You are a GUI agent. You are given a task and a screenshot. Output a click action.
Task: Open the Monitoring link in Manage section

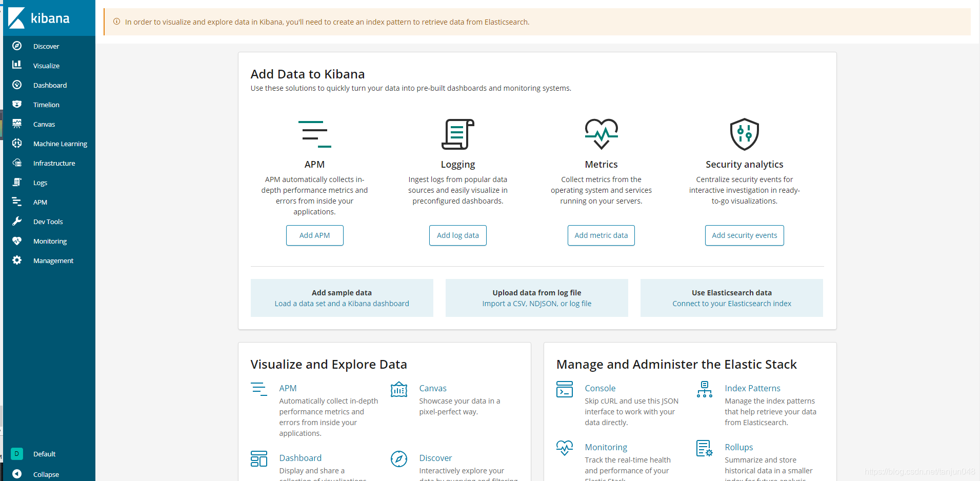[606, 447]
